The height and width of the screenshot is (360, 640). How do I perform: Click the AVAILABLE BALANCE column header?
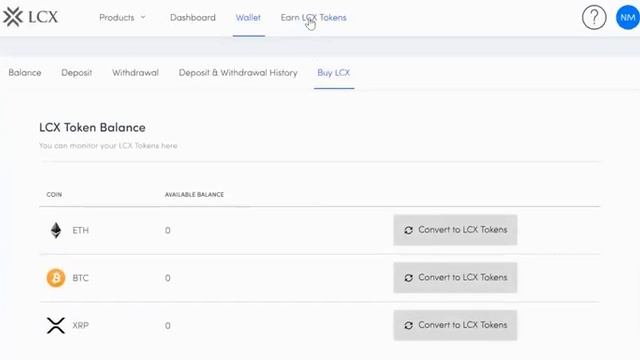(x=194, y=195)
